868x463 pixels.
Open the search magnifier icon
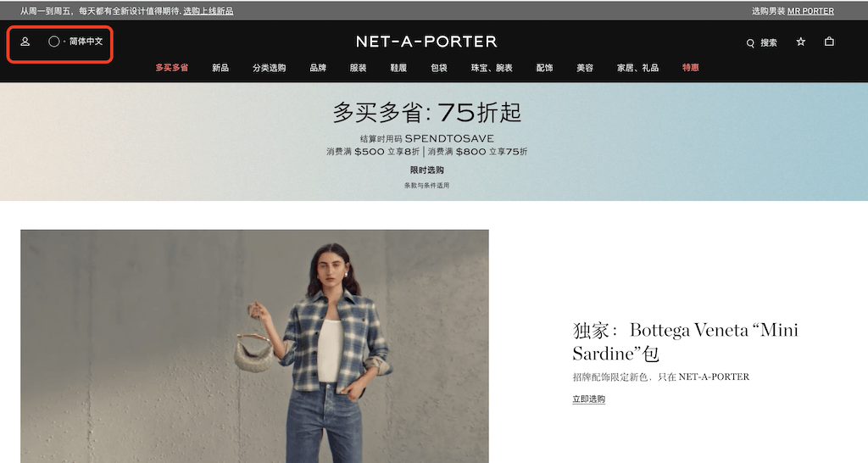[750, 43]
